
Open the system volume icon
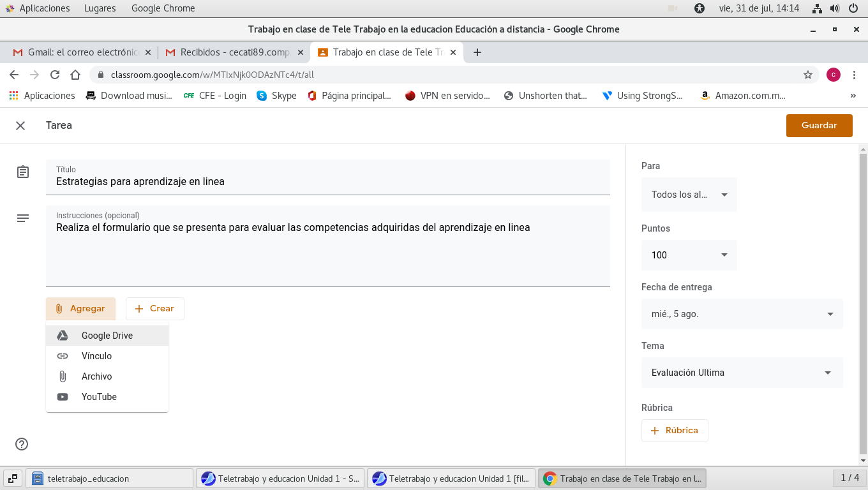(835, 8)
